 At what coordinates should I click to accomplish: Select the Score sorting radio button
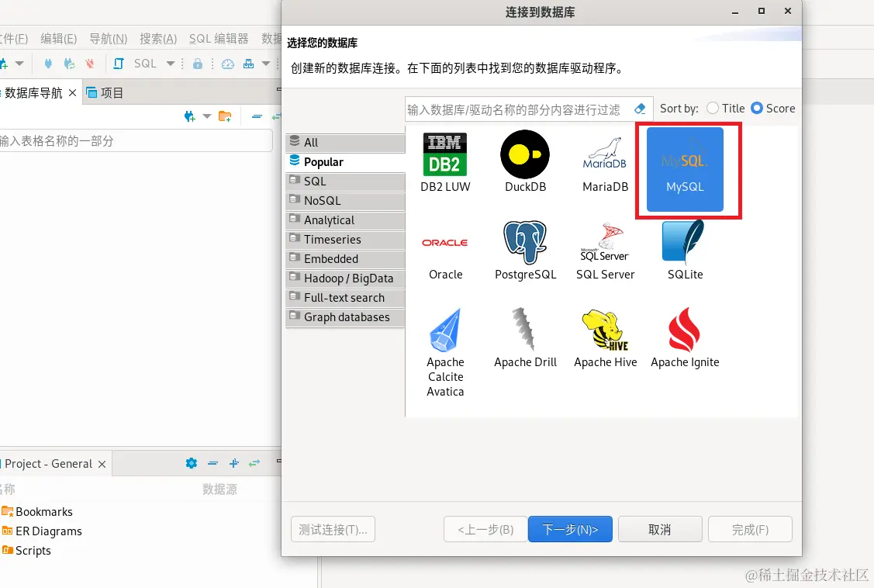(757, 109)
